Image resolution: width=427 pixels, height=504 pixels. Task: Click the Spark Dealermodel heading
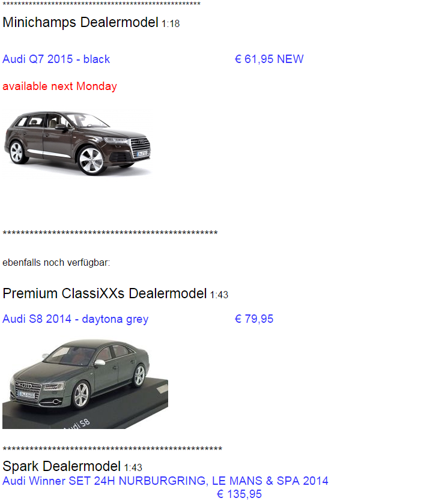(61, 466)
